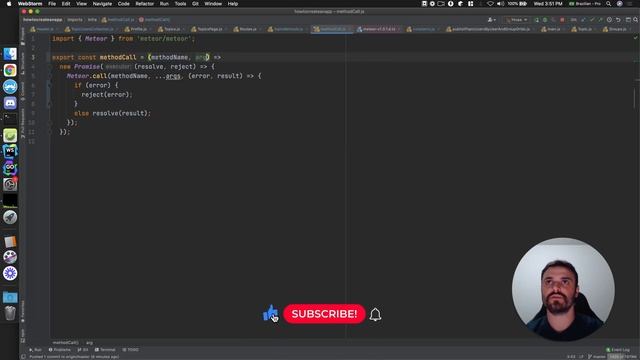640x360 pixels.
Task: Open the Git history clock icon
Action: pyautogui.click(x=609, y=20)
